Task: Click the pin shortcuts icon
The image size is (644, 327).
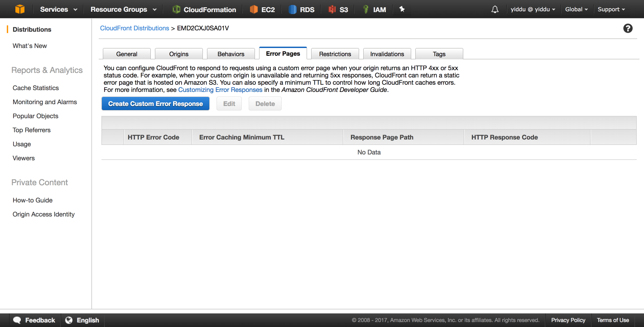Action: [x=402, y=9]
